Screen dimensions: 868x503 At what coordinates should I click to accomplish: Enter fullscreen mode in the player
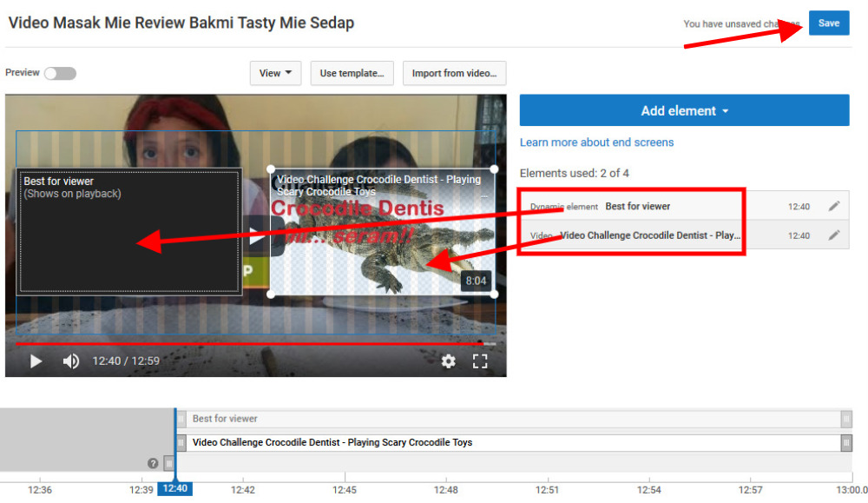pyautogui.click(x=480, y=361)
